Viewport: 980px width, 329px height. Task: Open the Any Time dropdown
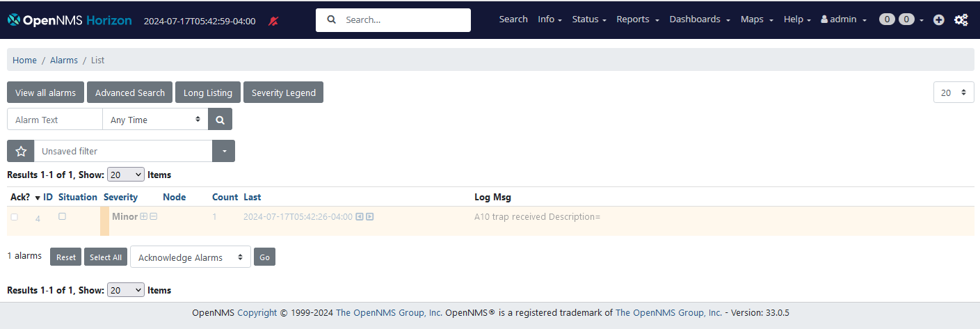pyautogui.click(x=155, y=120)
